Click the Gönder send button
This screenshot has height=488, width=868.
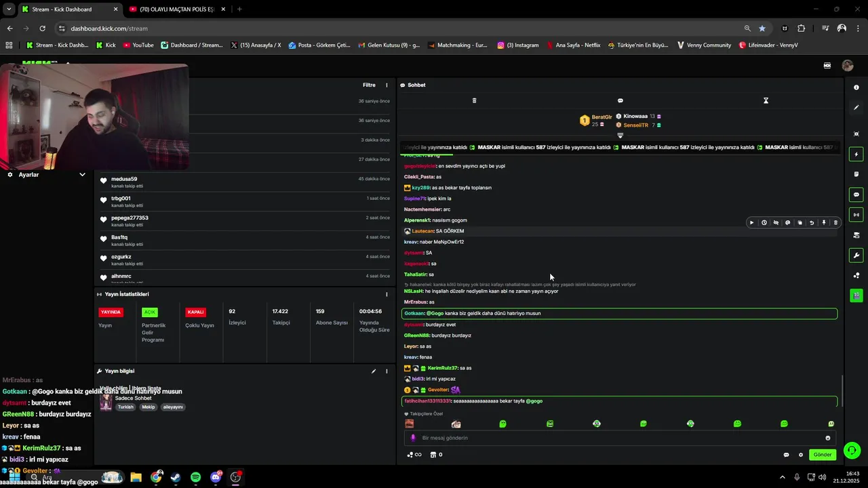(823, 455)
